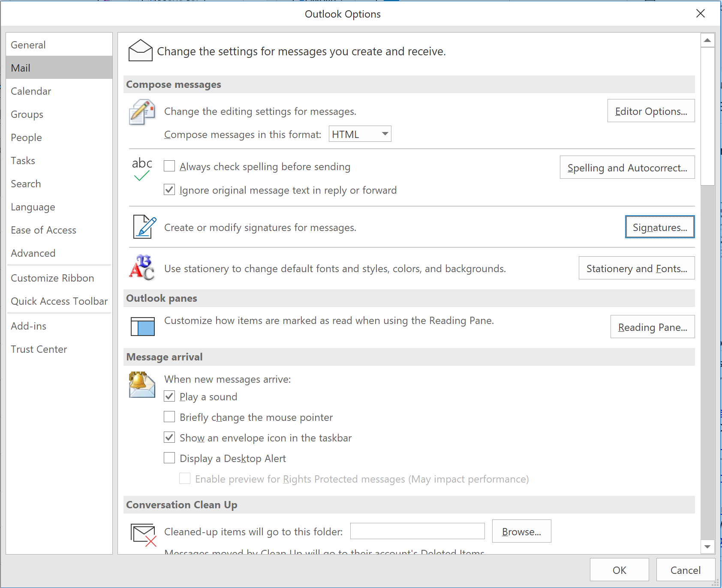Click the abc spell-check icon

(142, 169)
